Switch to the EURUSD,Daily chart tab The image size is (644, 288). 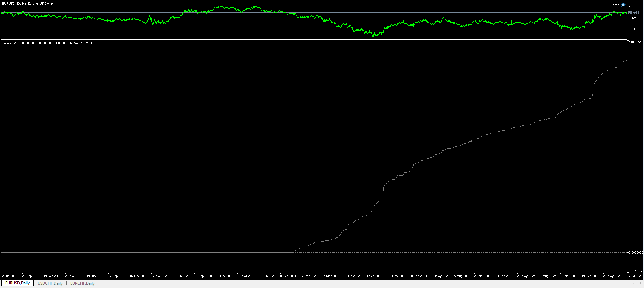(17, 283)
